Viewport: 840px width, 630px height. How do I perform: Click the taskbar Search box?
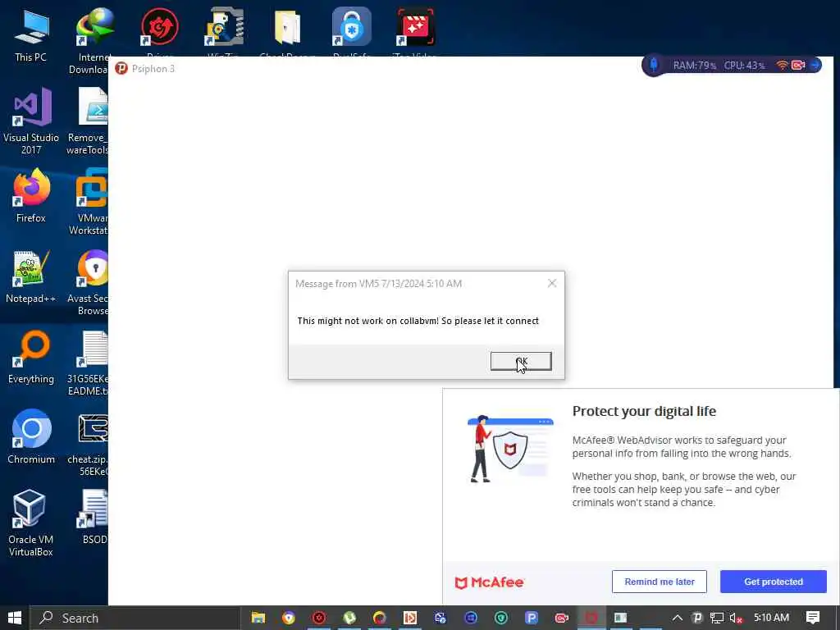pos(135,618)
